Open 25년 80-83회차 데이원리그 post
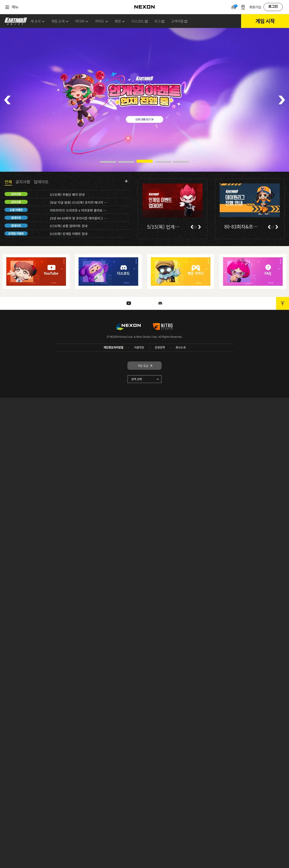This screenshot has width=289, height=868. tap(78, 218)
